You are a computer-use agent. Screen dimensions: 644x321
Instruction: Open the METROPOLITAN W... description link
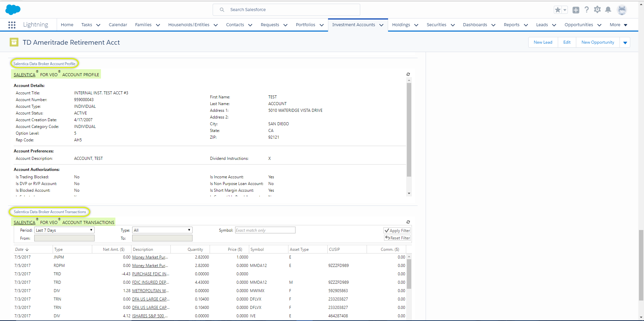pyautogui.click(x=150, y=291)
